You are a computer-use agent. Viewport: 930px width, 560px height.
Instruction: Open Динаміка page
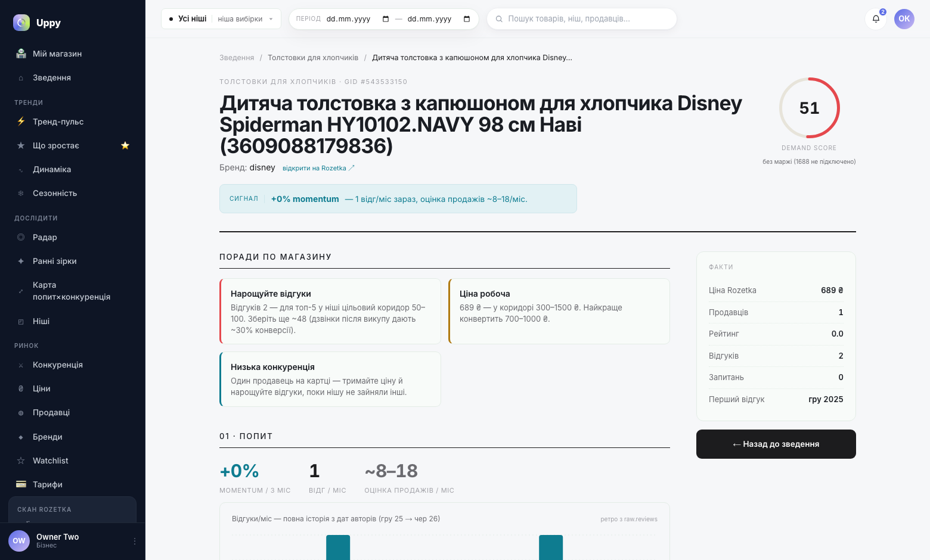pos(72,169)
